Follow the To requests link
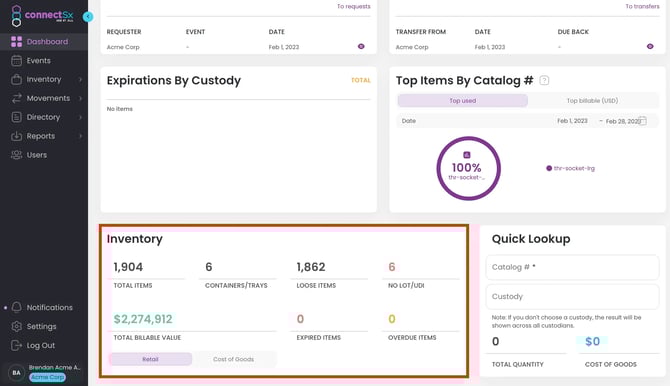 pos(353,6)
